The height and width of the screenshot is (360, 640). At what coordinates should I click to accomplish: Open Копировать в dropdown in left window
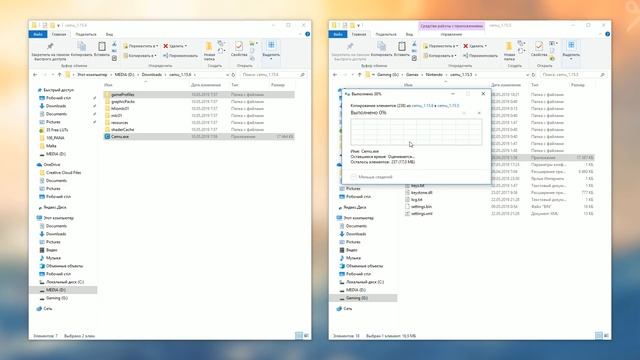tap(140, 56)
